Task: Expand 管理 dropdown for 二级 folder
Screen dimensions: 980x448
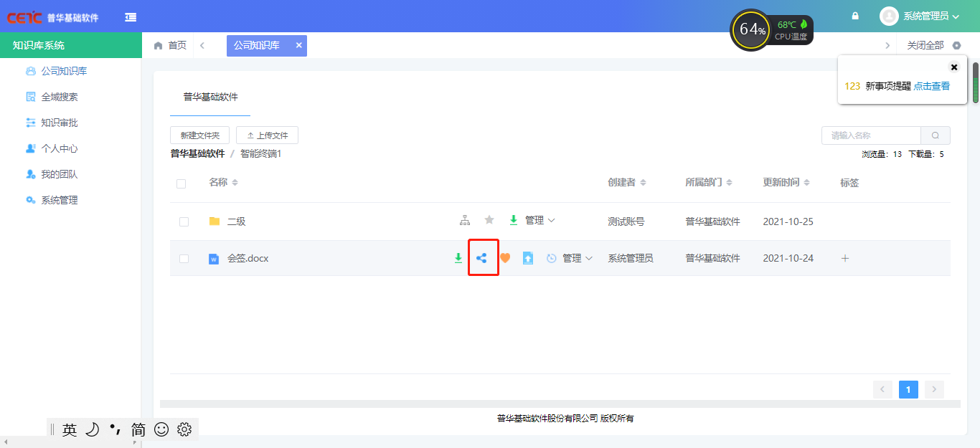Action: pos(540,220)
